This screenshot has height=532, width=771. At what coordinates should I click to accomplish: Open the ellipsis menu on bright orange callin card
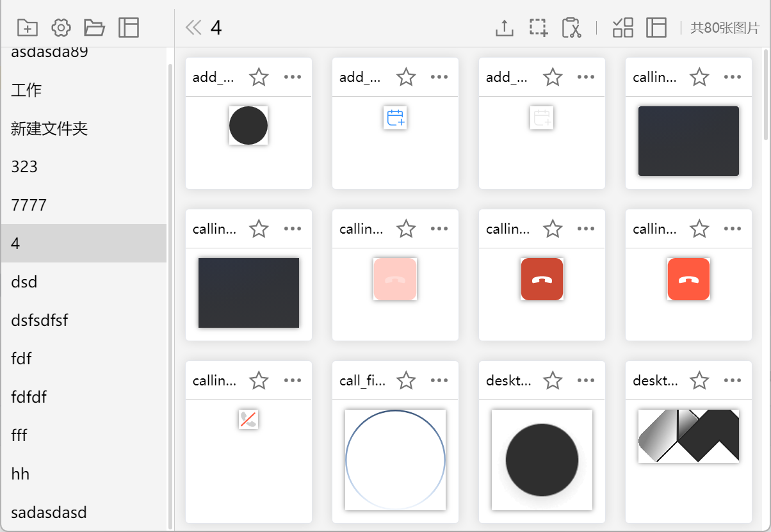point(733,229)
